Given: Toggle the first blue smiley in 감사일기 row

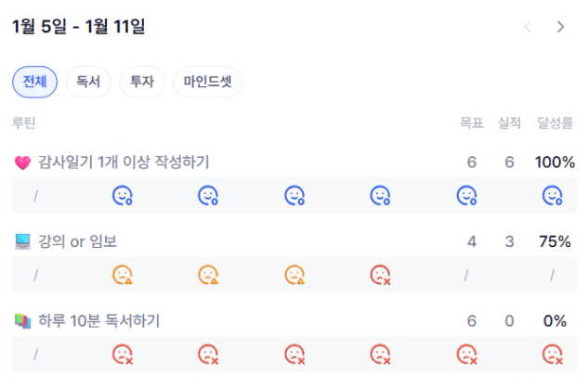Looking at the screenshot, I should point(123,195).
